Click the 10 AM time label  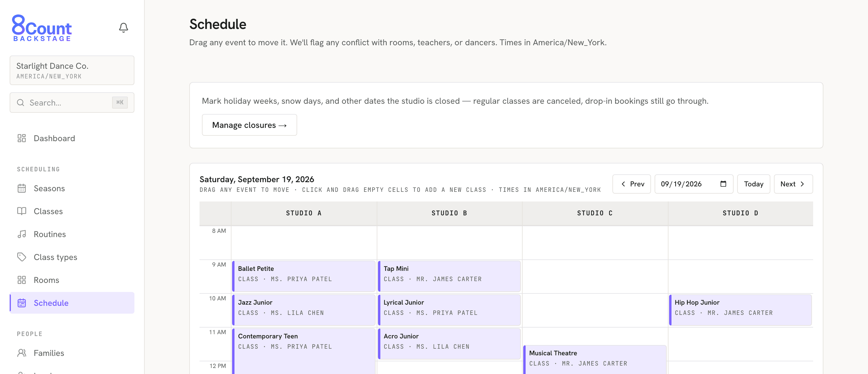[x=217, y=298]
